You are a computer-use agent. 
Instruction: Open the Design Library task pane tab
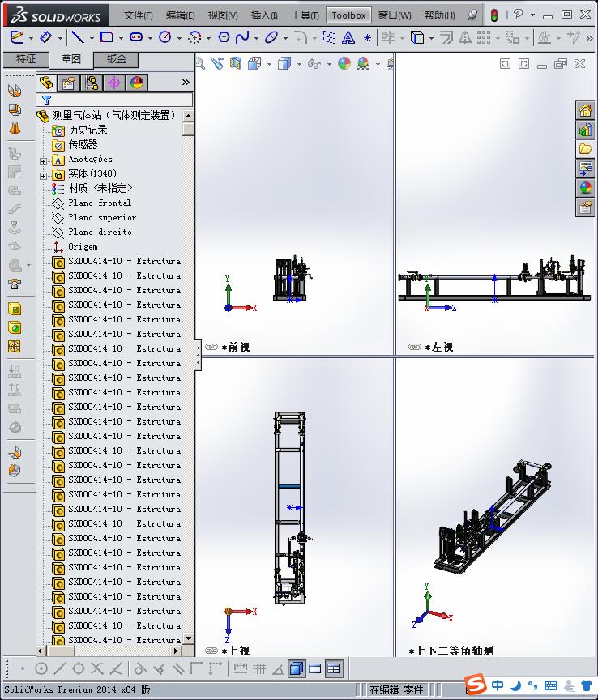[x=586, y=130]
